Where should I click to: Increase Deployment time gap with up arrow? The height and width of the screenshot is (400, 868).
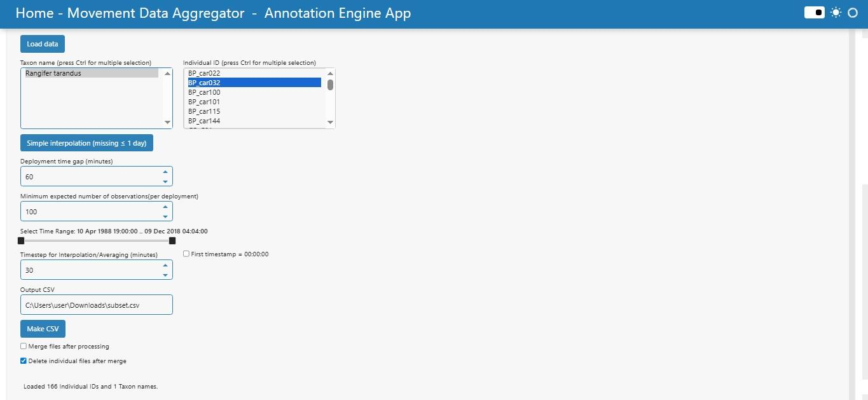click(165, 172)
